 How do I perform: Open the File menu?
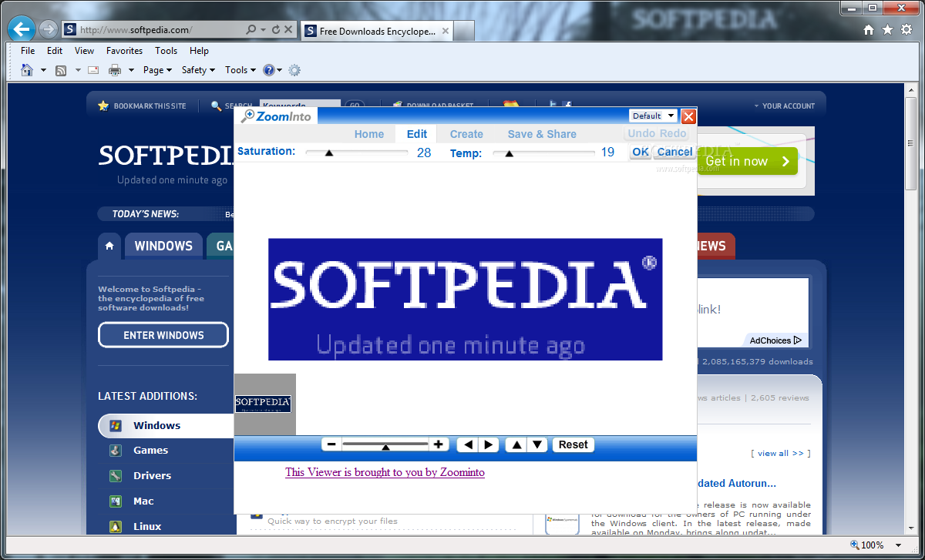pos(28,51)
